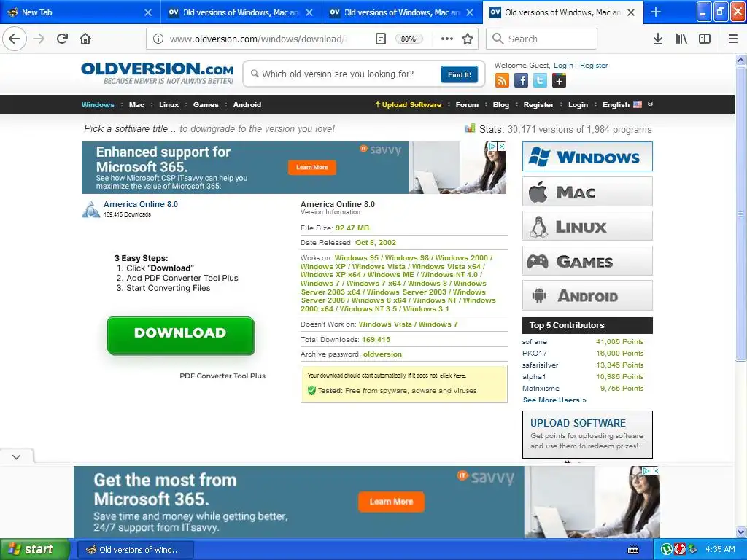747x560 pixels.
Task: Click the America Online 8.0 program icon
Action: [90, 209]
